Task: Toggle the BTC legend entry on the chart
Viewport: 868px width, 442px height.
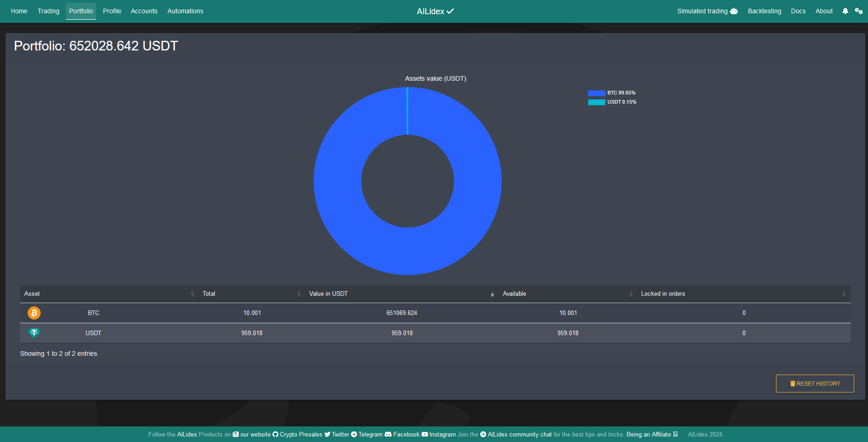Action: point(612,93)
